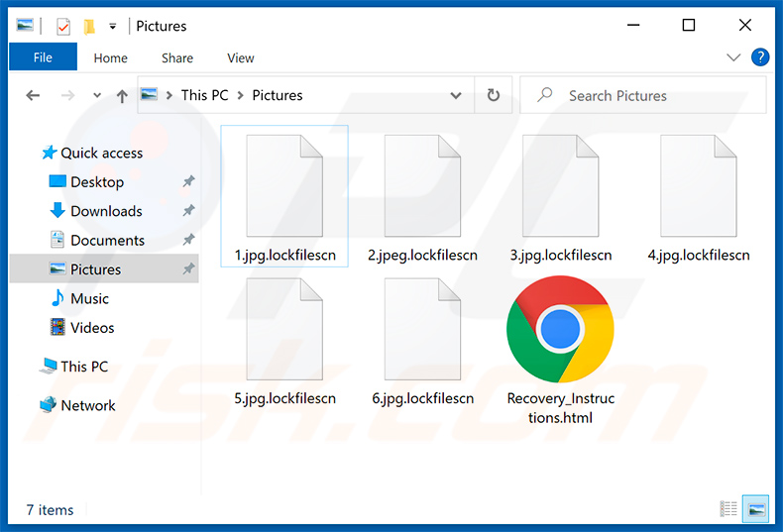This screenshot has width=783, height=532.
Task: Select the 1.jpg.lockfilescn file icon
Action: point(284,185)
